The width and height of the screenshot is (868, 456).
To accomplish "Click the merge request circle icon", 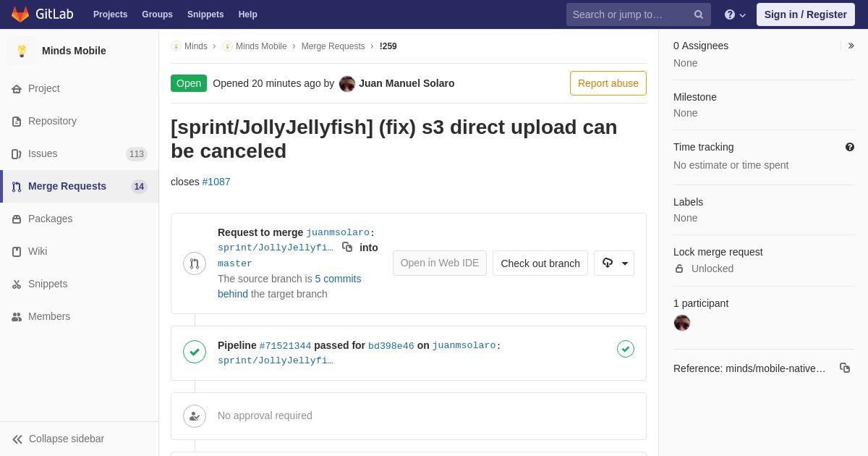I will click(x=195, y=263).
